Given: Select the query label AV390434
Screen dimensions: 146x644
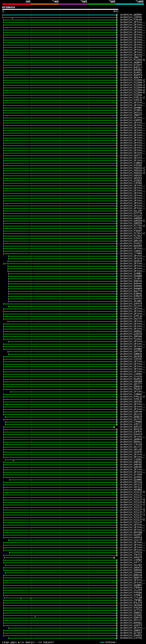Looking at the screenshot, I should tap(8, 8).
